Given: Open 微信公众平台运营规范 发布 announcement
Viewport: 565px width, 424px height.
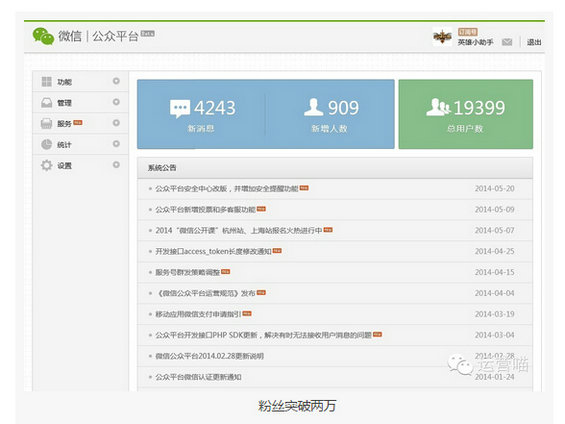Looking at the screenshot, I should pos(205,293).
